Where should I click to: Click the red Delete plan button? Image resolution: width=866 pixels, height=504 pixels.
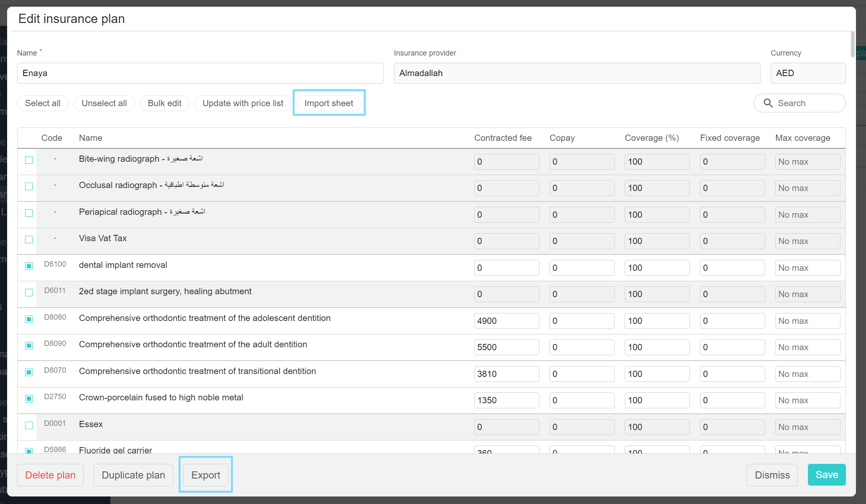coord(50,475)
